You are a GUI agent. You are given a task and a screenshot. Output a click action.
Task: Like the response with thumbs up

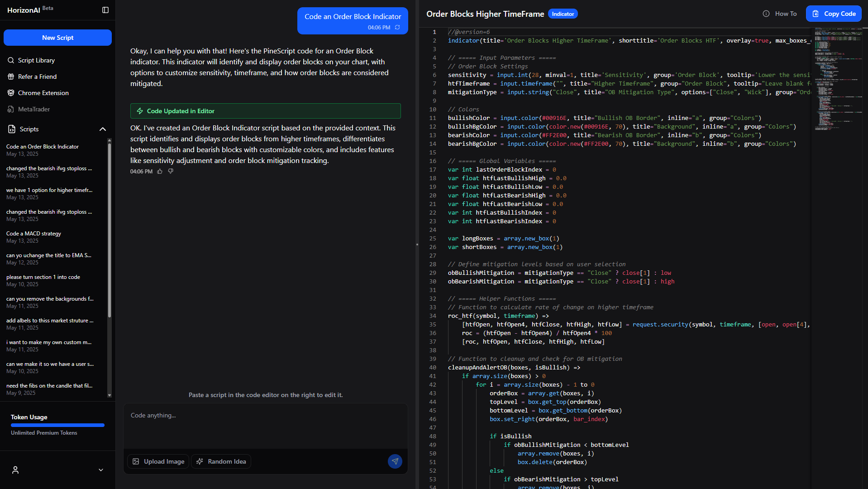pos(160,172)
